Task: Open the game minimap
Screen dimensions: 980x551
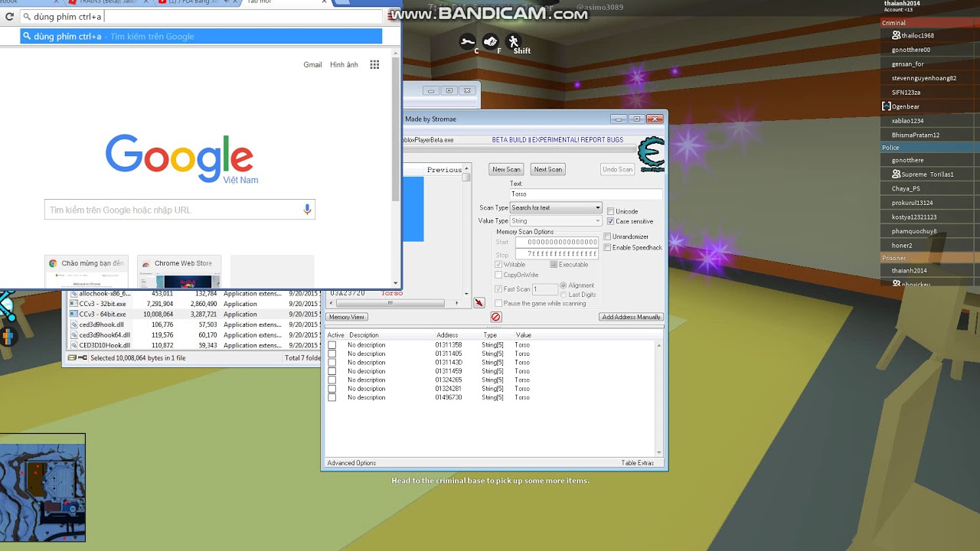Action: coord(43,487)
